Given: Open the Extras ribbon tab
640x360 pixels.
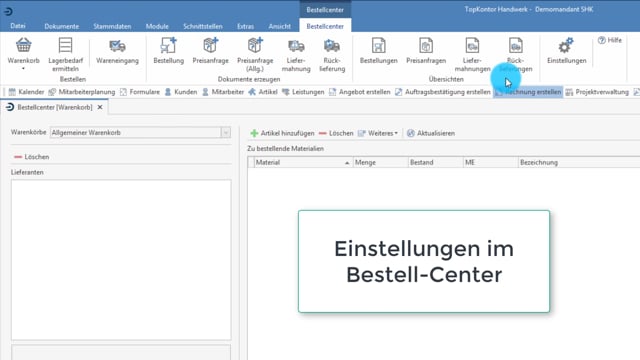Looking at the screenshot, I should [x=245, y=26].
